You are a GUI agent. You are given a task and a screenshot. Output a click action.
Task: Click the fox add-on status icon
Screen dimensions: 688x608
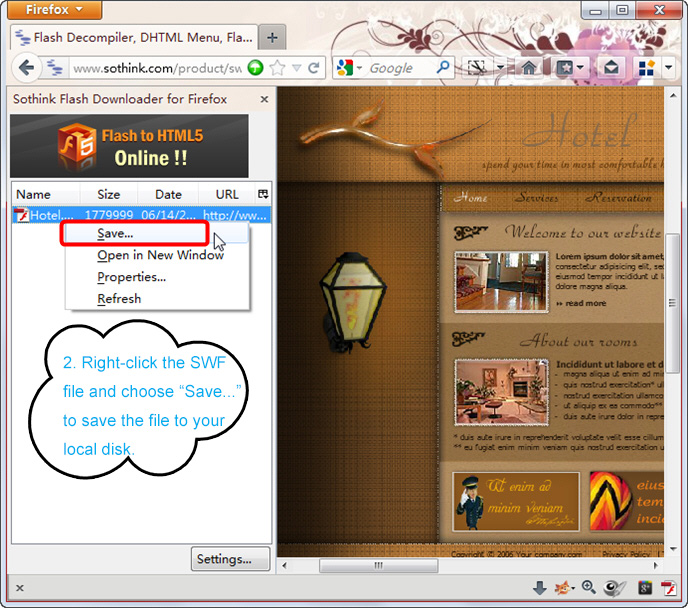(x=564, y=588)
